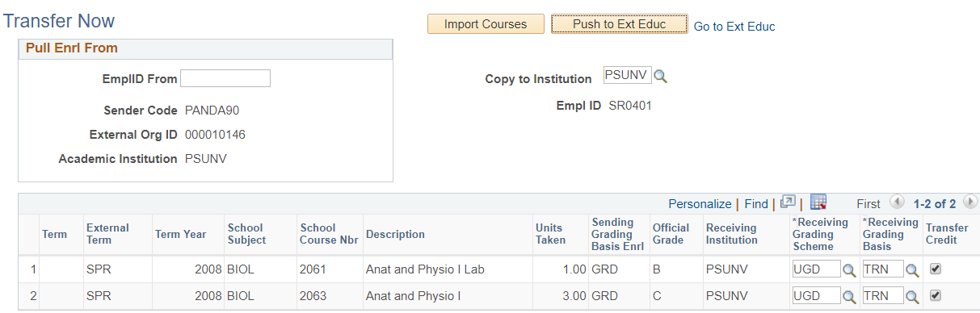The width and height of the screenshot is (980, 313).
Task: Click Import Courses button
Action: [x=486, y=24]
